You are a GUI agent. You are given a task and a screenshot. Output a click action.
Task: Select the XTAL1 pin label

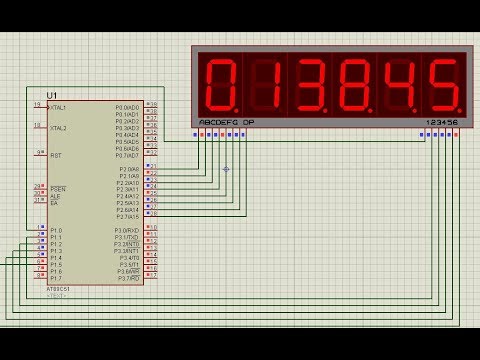click(x=58, y=108)
